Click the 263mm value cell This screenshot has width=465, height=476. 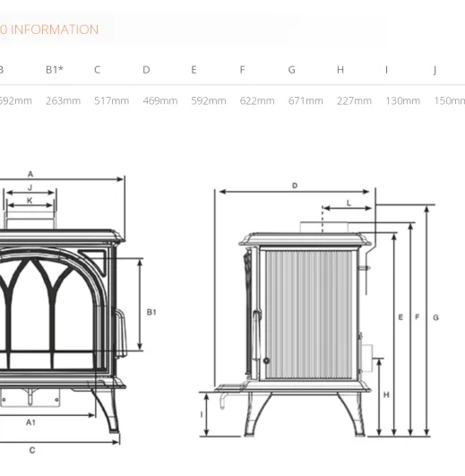63,100
